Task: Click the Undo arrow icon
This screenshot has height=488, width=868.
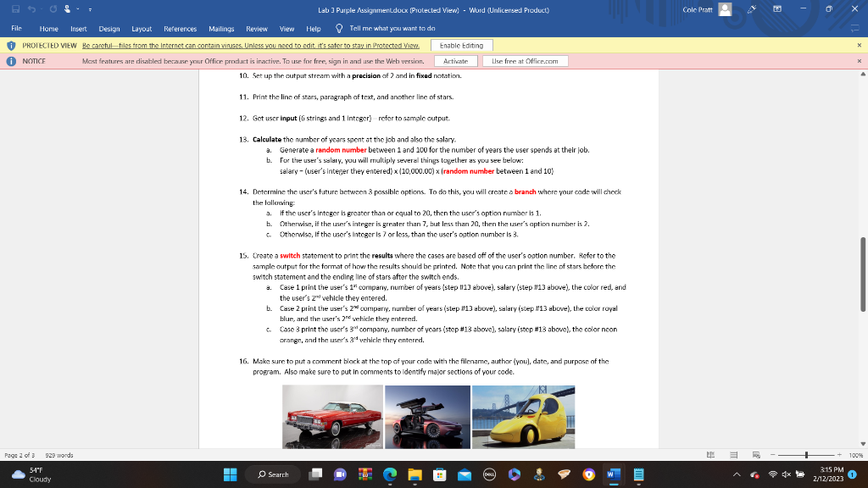Action: tap(31, 9)
